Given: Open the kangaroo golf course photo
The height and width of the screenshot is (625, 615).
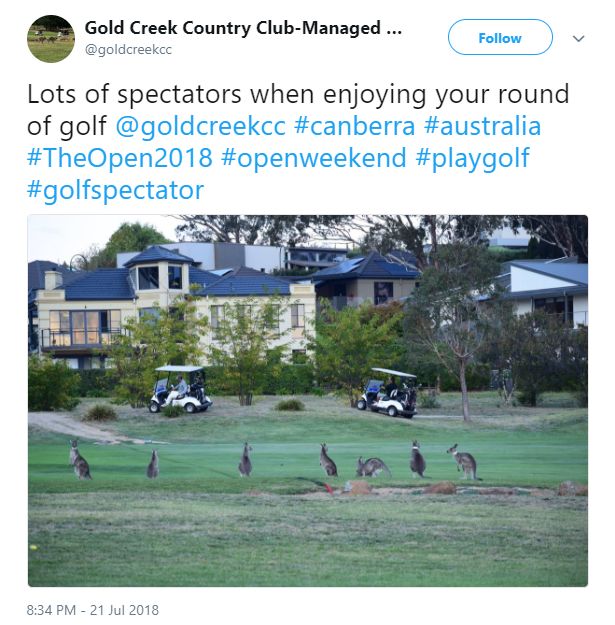Looking at the screenshot, I should pos(308,401).
